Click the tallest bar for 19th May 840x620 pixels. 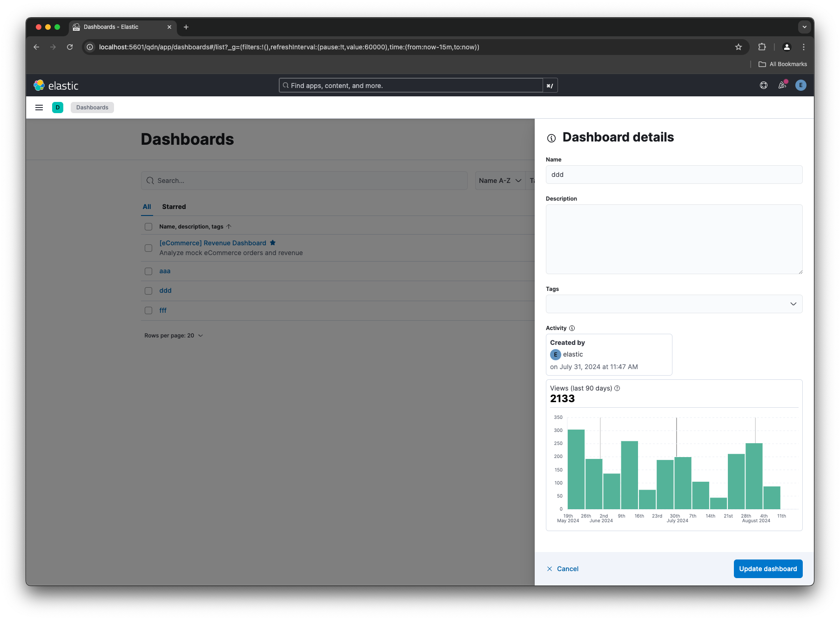click(576, 469)
